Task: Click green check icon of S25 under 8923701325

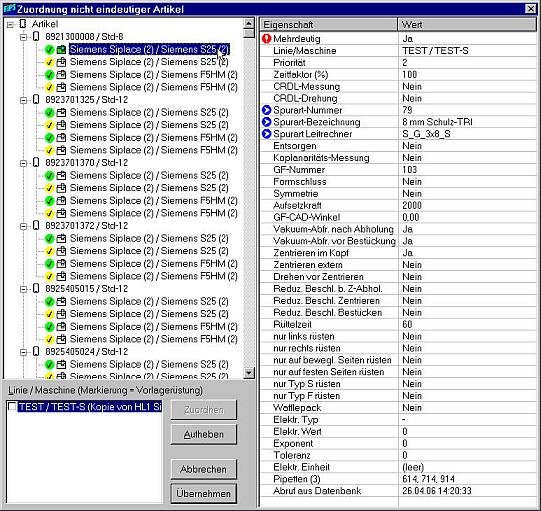Action: (50, 112)
